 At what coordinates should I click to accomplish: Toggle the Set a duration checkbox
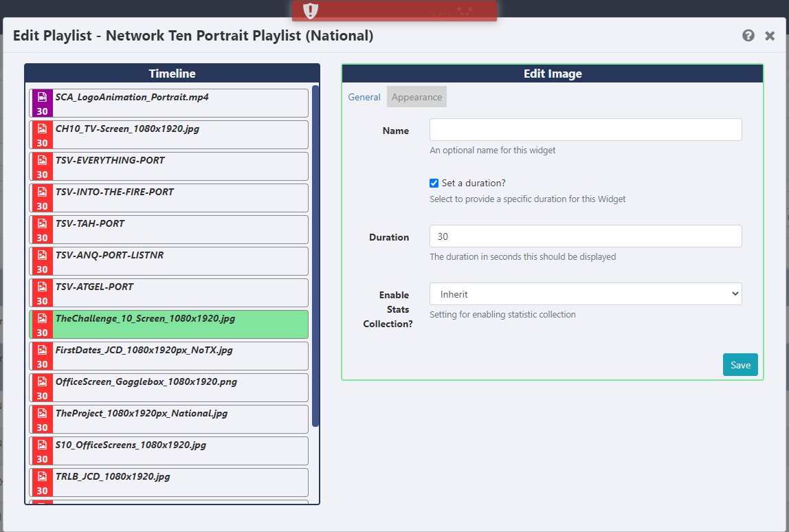coord(434,184)
